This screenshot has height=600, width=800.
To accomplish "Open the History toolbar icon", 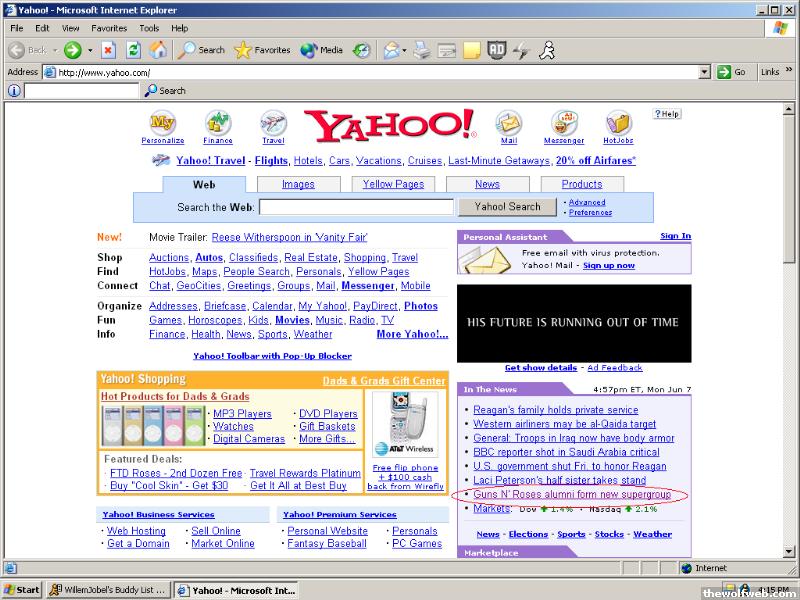I will (361, 50).
